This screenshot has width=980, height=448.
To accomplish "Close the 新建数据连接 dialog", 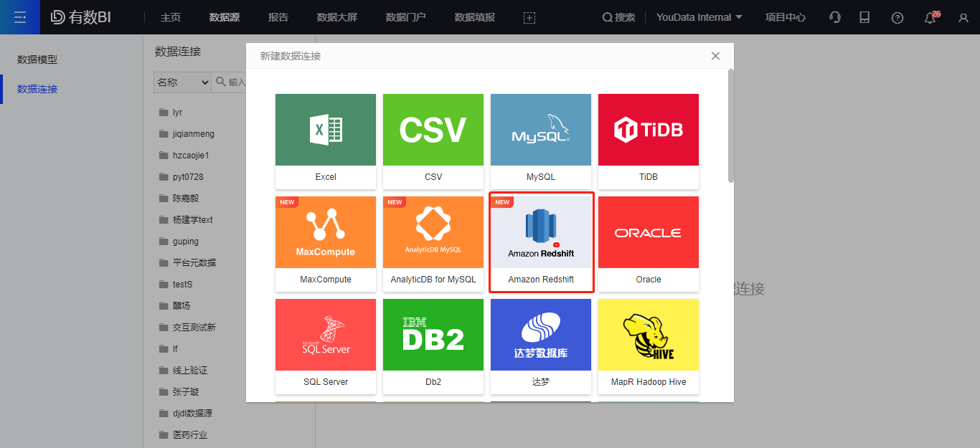I will [x=715, y=56].
